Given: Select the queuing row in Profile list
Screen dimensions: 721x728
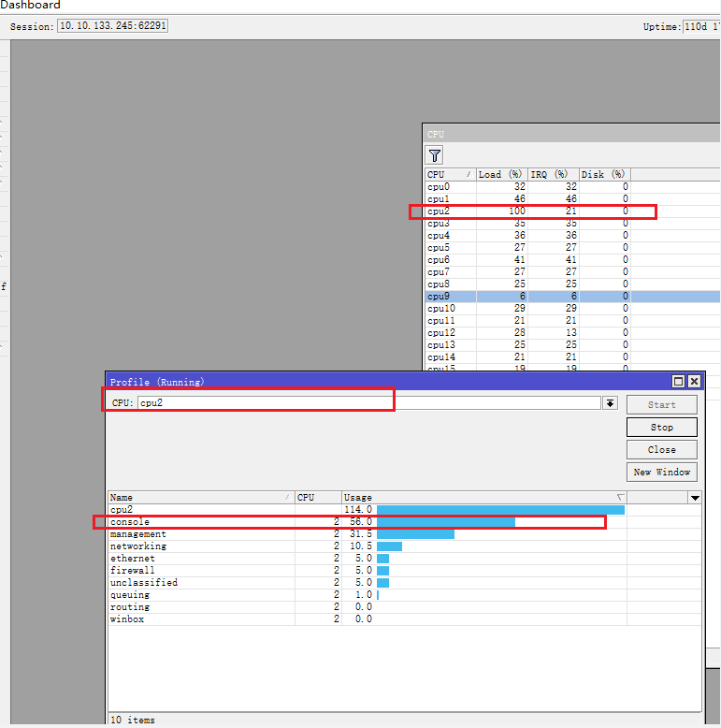Looking at the screenshot, I should tap(405, 595).
